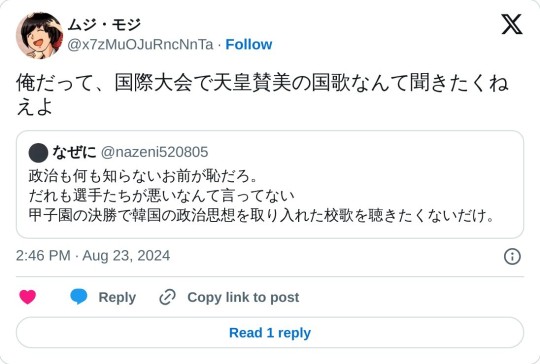This screenshot has height=364, width=540.
Task: Click the quoted author name なぜに
Action: pyautogui.click(x=74, y=152)
